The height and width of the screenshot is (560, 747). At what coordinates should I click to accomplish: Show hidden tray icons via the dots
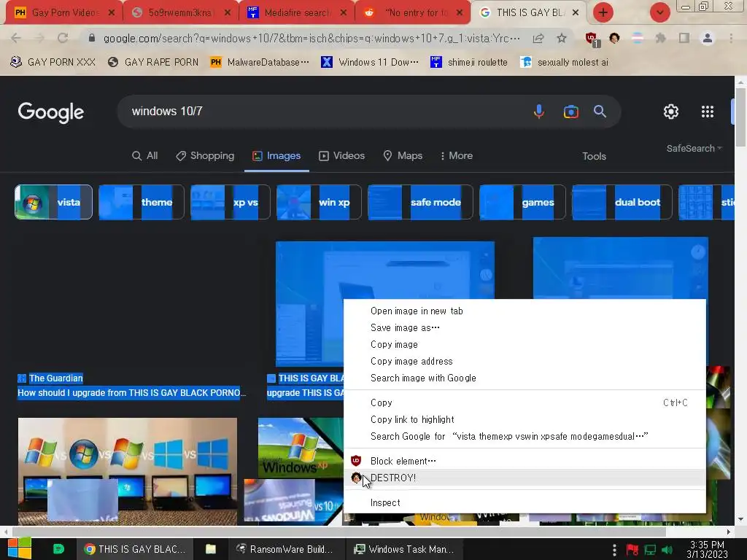pos(614,550)
